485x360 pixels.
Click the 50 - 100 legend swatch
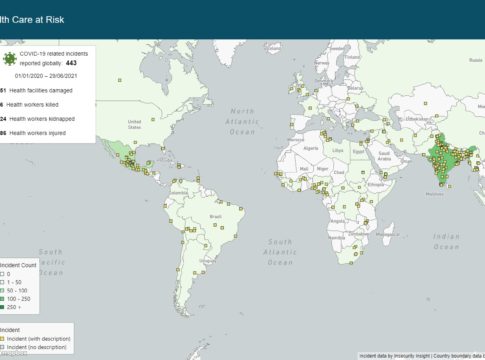[2, 291]
